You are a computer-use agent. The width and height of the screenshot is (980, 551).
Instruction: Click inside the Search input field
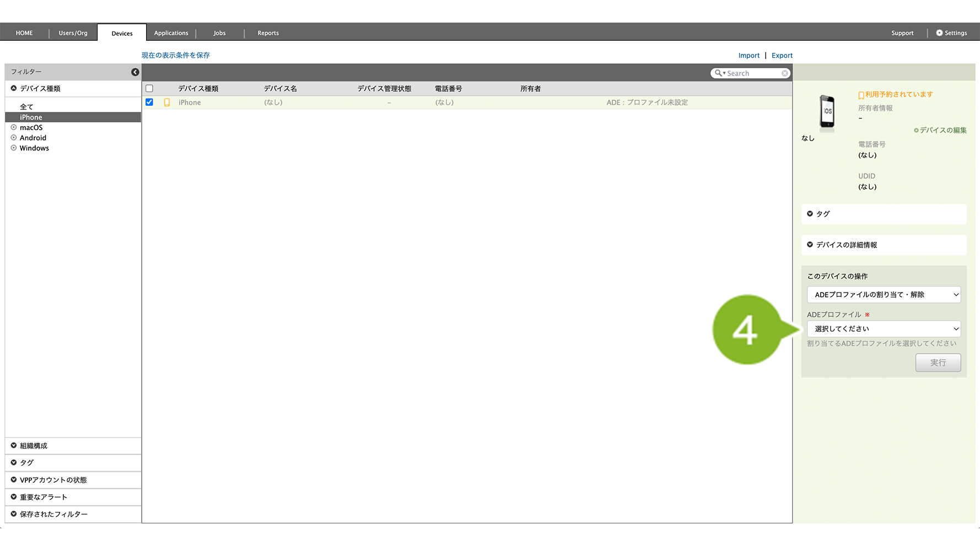pos(752,73)
